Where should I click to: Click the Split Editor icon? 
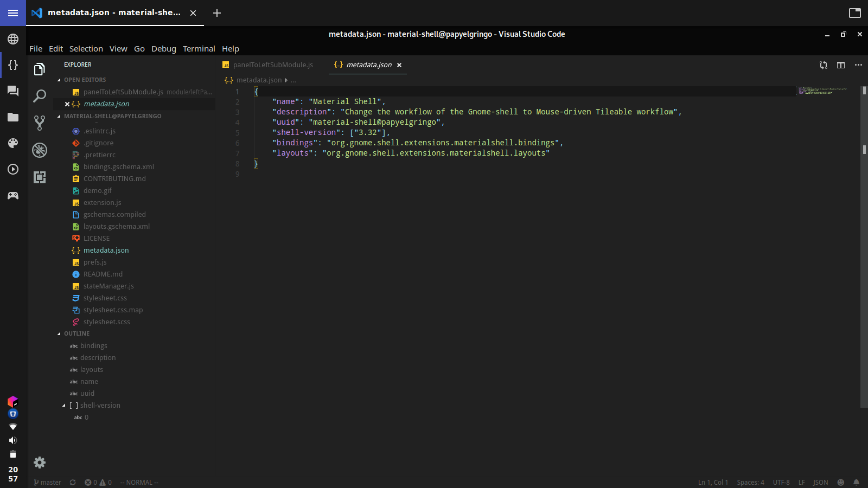point(841,65)
